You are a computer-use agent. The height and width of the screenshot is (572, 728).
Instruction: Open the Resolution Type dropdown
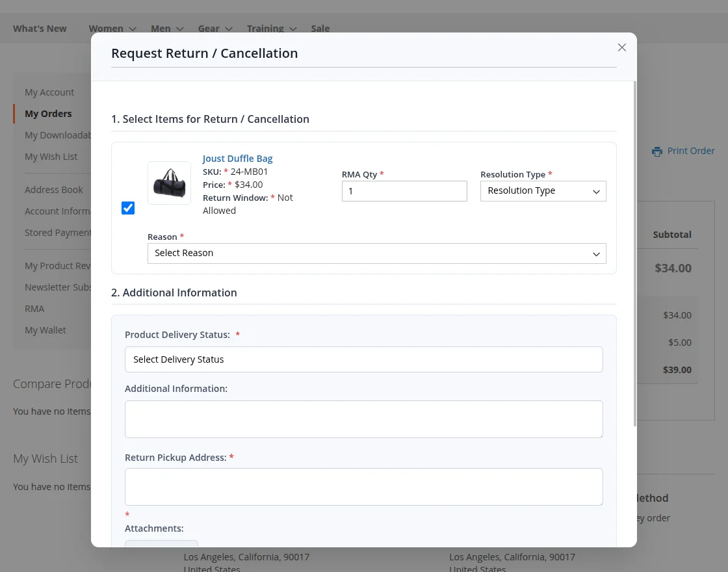coord(543,191)
